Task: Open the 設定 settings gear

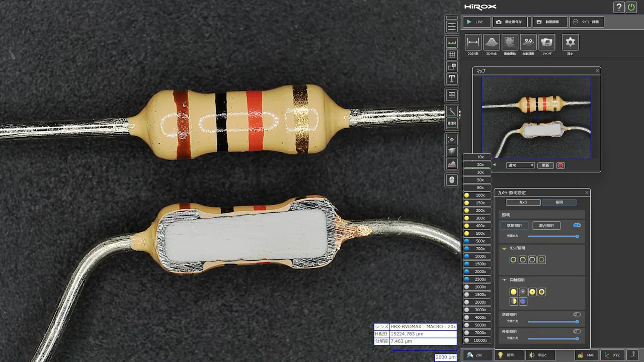Action: coord(570,42)
